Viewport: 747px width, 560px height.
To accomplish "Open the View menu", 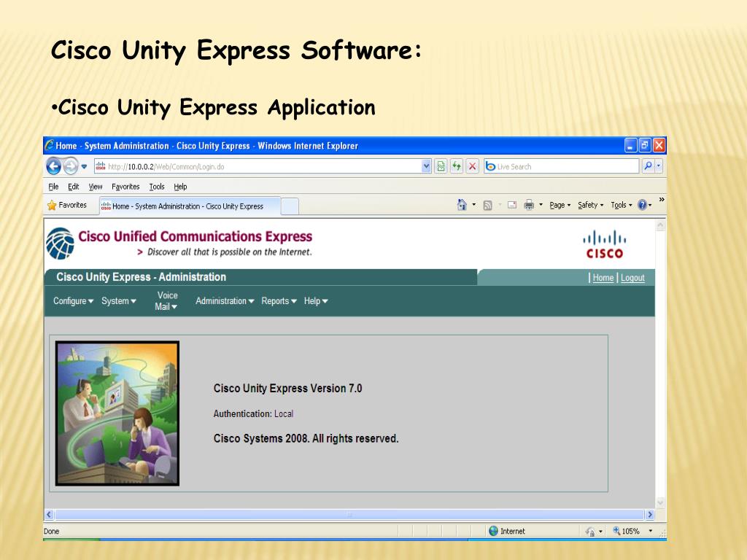I will (96, 187).
